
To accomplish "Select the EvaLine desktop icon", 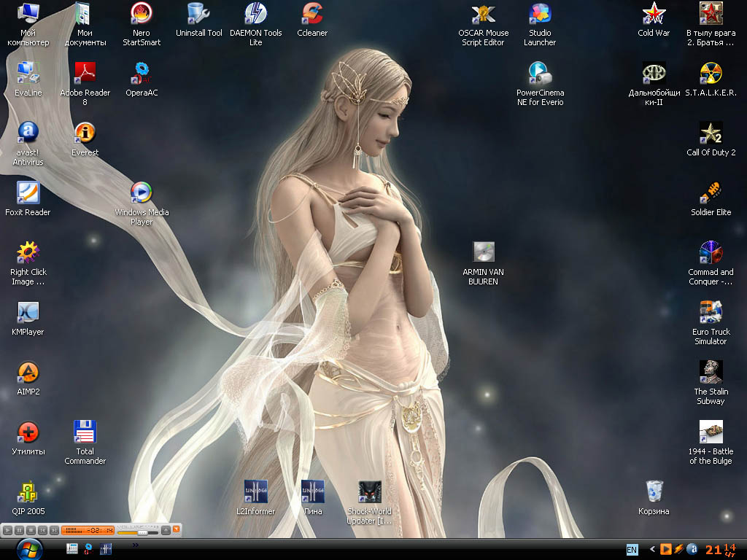I will pos(28,79).
